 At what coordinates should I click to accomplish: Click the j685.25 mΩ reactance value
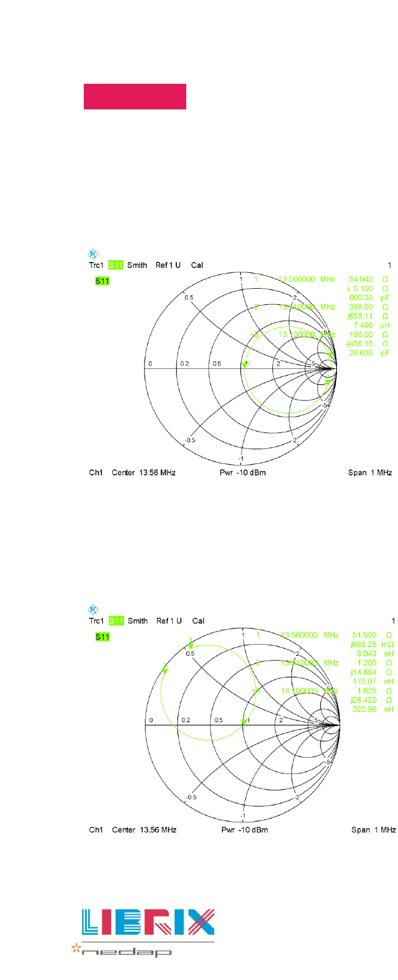coord(372,644)
